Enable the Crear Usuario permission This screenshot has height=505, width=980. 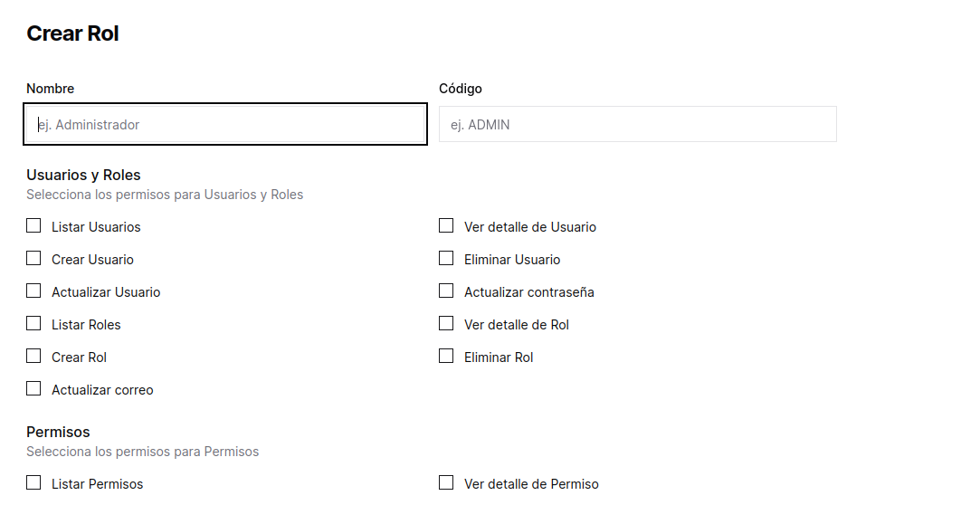point(33,259)
